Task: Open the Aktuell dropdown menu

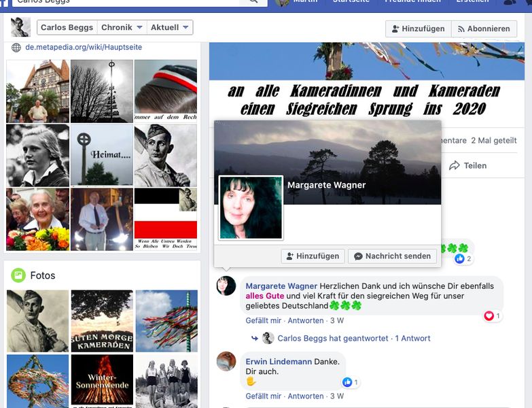Action: [170, 28]
